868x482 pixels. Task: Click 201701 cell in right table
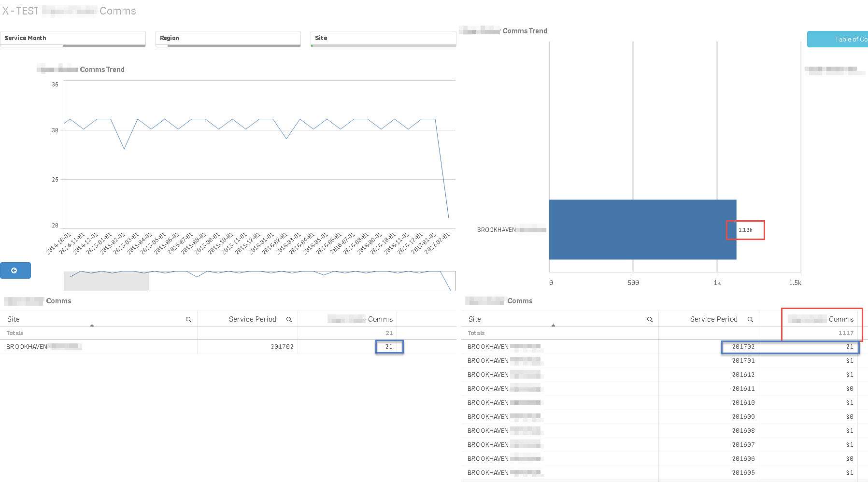click(x=743, y=361)
